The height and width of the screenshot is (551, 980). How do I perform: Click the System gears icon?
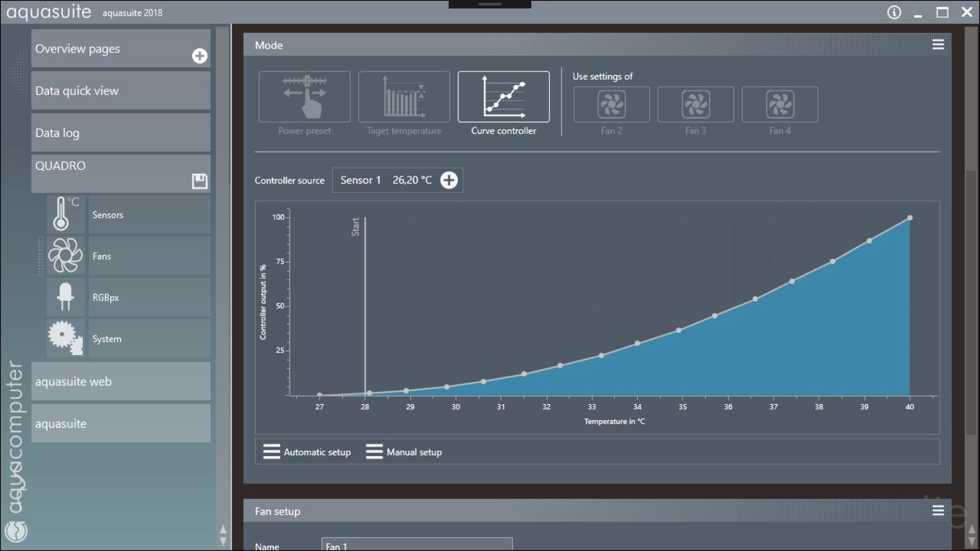pyautogui.click(x=66, y=339)
